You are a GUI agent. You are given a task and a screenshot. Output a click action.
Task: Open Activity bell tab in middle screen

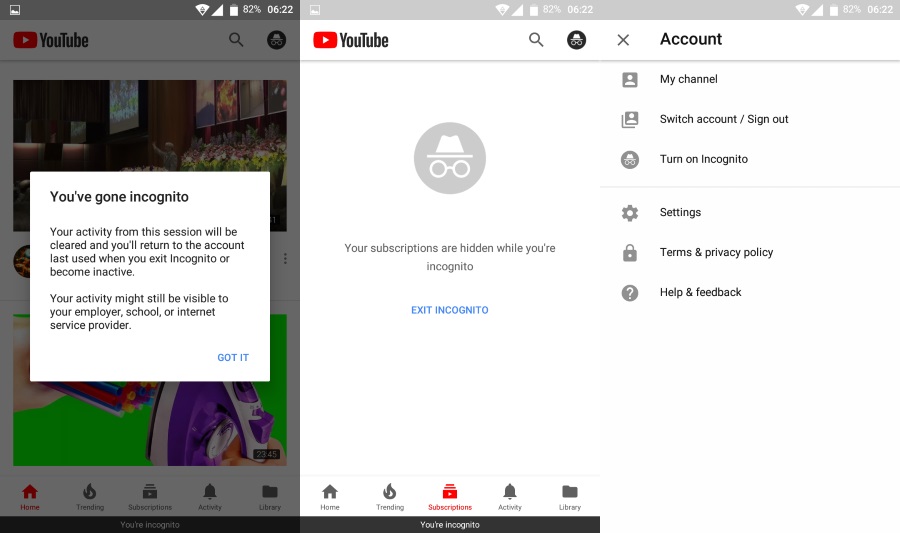[x=510, y=497]
